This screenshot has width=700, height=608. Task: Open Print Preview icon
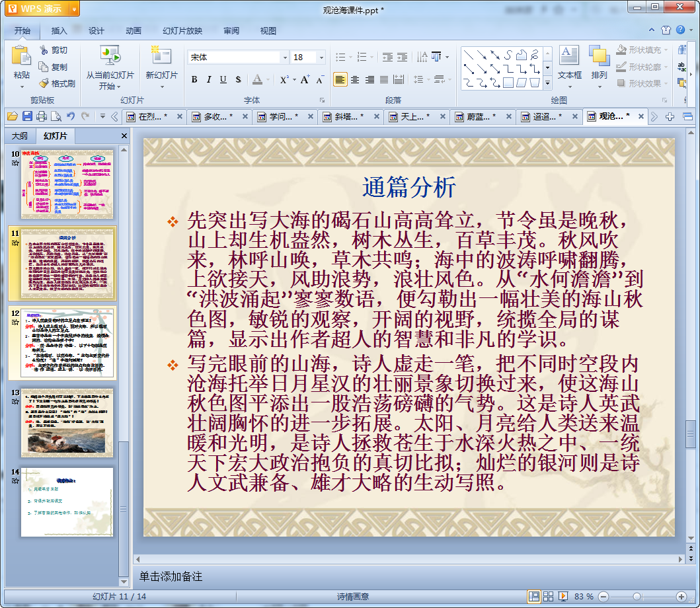tap(56, 116)
